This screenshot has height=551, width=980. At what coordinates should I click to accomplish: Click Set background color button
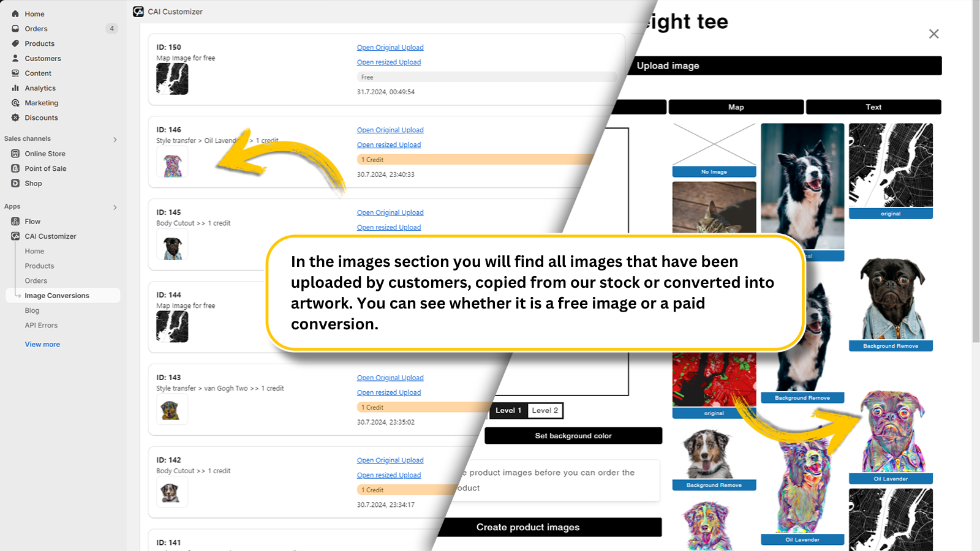573,436
